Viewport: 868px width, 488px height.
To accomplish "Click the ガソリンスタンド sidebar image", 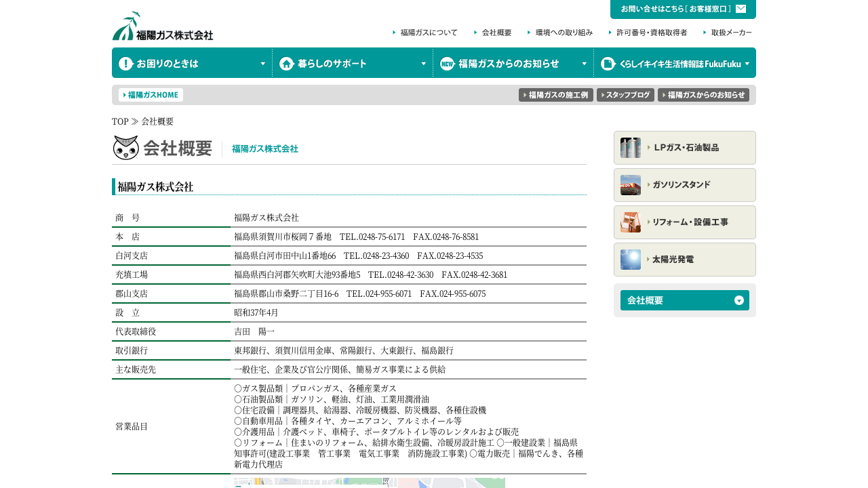I will coord(631,185).
